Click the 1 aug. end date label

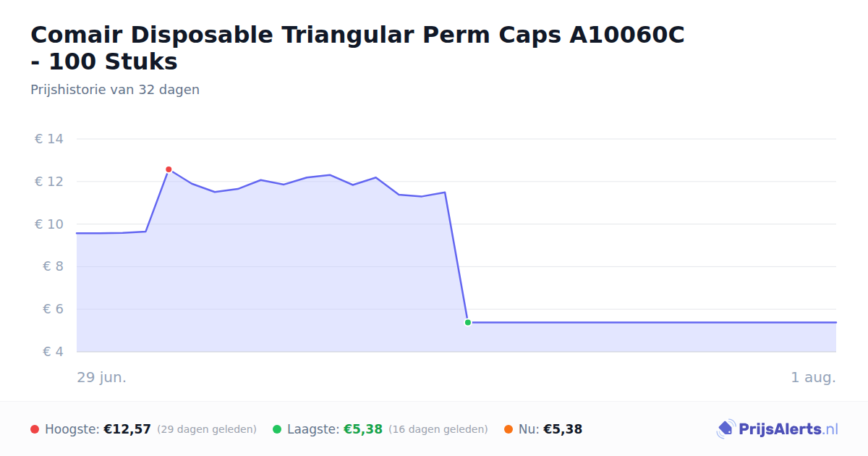(x=814, y=377)
